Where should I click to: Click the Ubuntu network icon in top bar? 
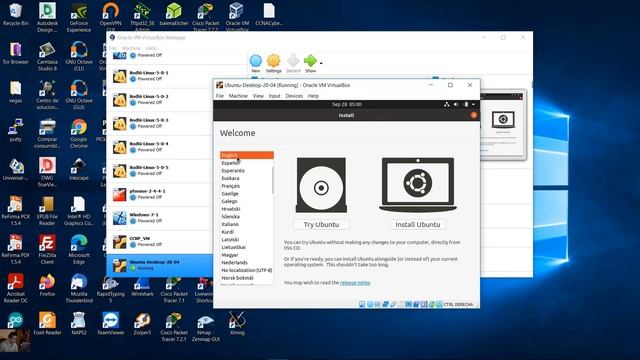(447, 104)
